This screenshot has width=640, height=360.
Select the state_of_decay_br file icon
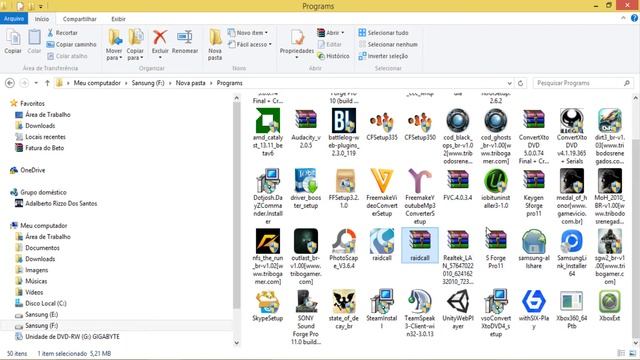point(344,302)
